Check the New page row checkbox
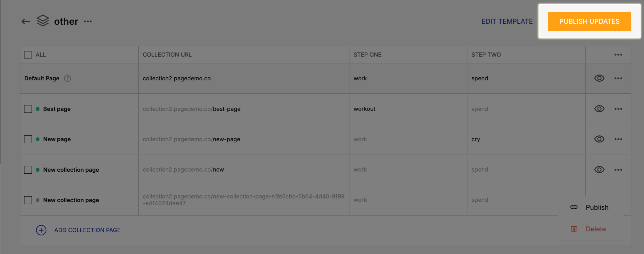This screenshot has height=254, width=644. pos(28,139)
